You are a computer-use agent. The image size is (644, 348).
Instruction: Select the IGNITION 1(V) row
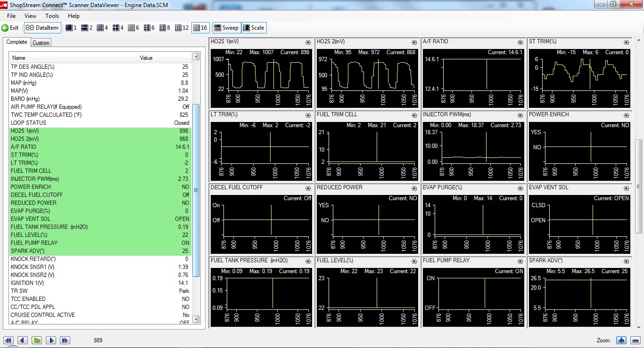(x=100, y=283)
